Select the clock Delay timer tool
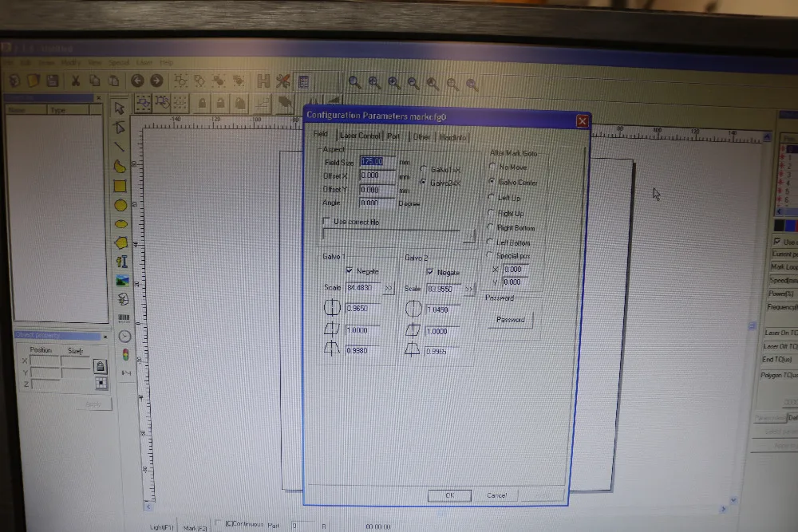798x532 pixels. point(124,336)
